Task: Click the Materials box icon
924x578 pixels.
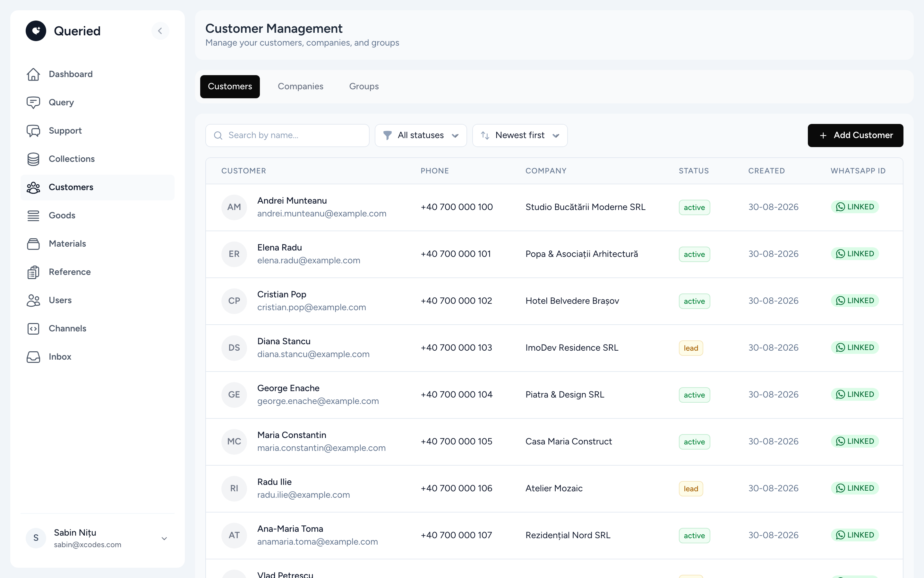Action: click(x=33, y=244)
